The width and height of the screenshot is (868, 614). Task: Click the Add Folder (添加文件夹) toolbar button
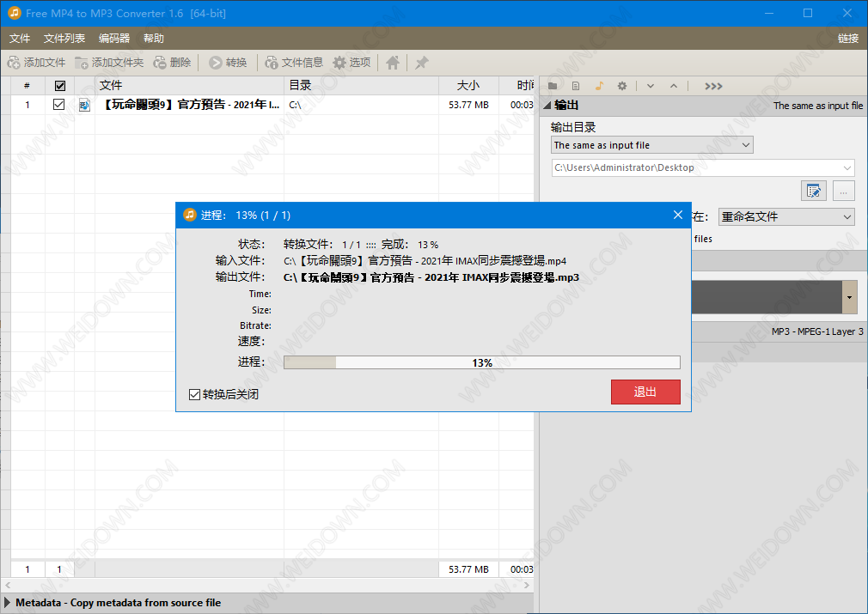point(110,63)
